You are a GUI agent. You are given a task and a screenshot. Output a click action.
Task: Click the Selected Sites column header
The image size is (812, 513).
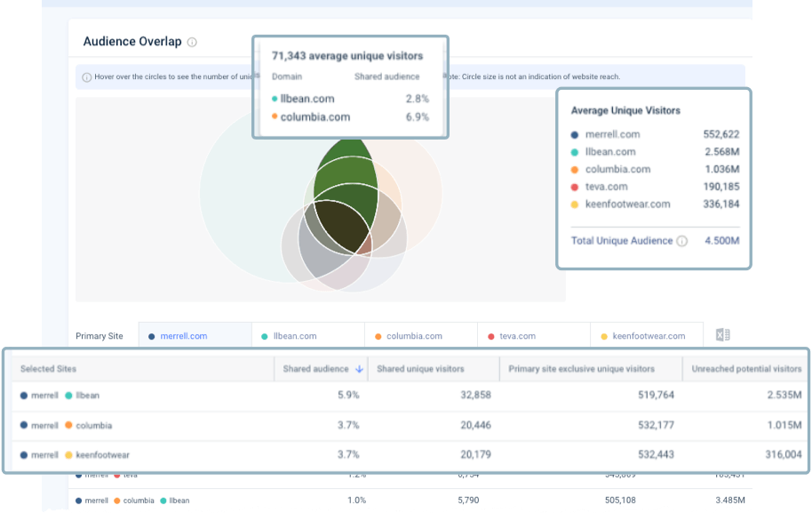(x=49, y=369)
